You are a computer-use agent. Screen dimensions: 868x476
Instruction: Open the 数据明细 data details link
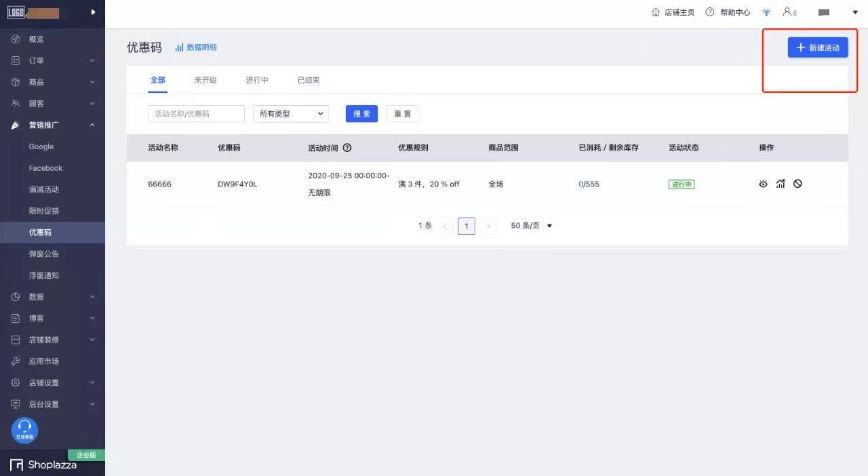pos(196,47)
